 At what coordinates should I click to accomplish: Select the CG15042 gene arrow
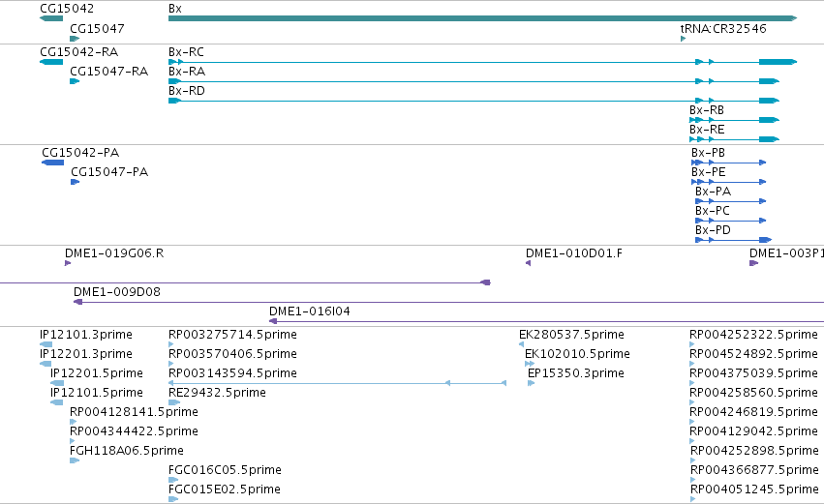pos(51,18)
